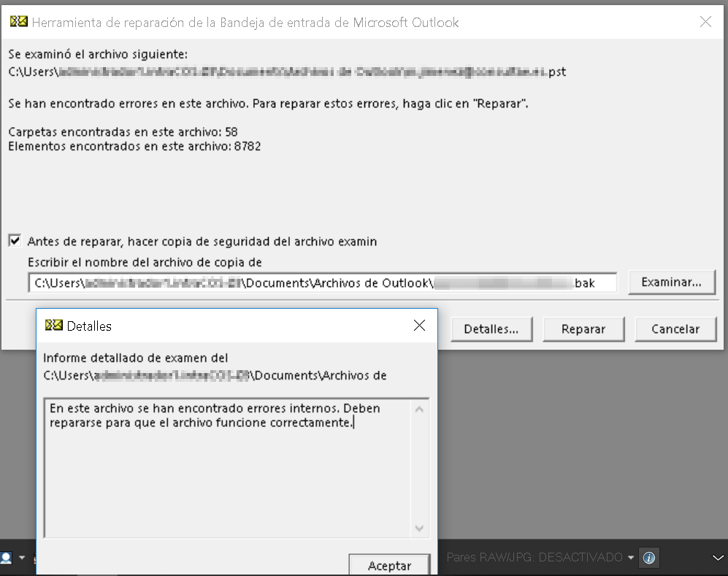The width and height of the screenshot is (728, 576).
Task: Click 'Pares RAW/JPG: DESACTIVADO' text
Action: (534, 558)
